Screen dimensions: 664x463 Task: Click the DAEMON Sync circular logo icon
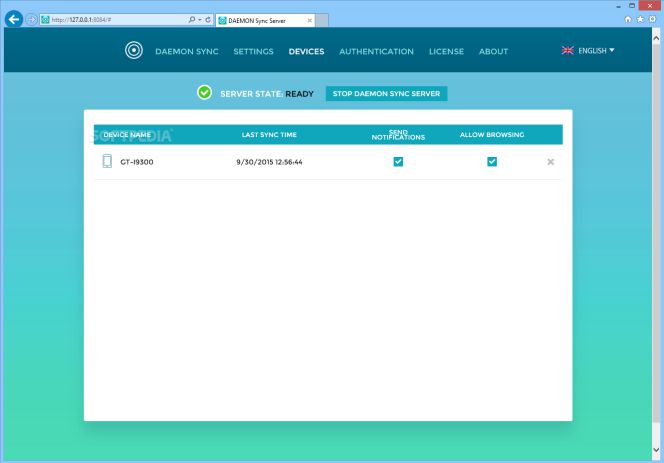[134, 50]
